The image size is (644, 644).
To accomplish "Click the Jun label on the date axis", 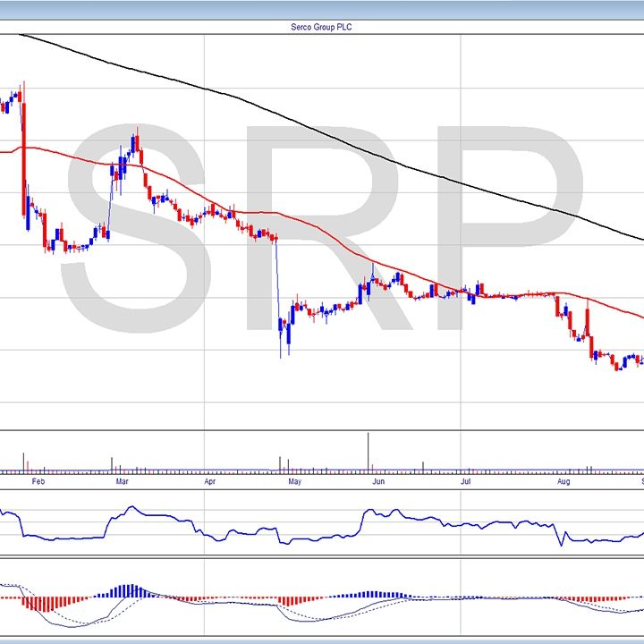I will 378,481.
